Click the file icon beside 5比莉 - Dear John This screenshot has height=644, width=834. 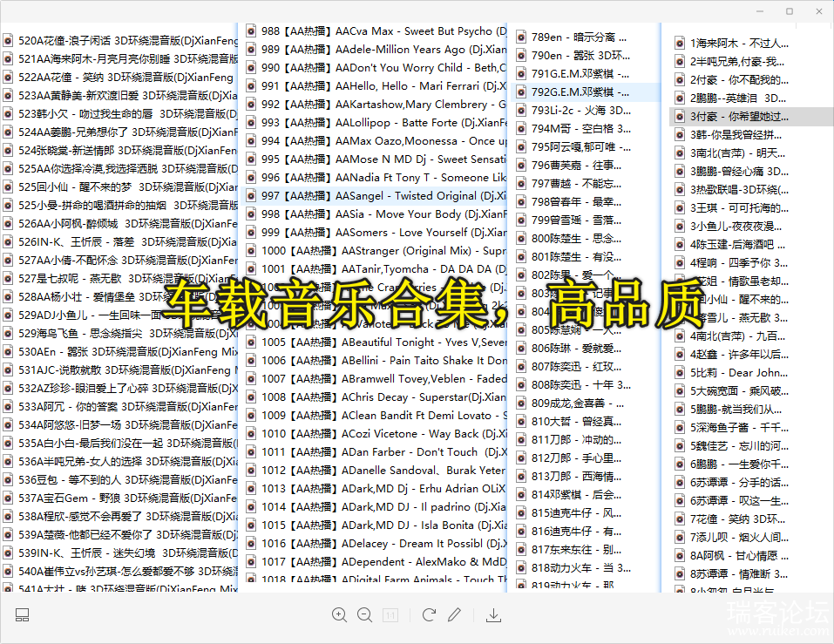680,373
